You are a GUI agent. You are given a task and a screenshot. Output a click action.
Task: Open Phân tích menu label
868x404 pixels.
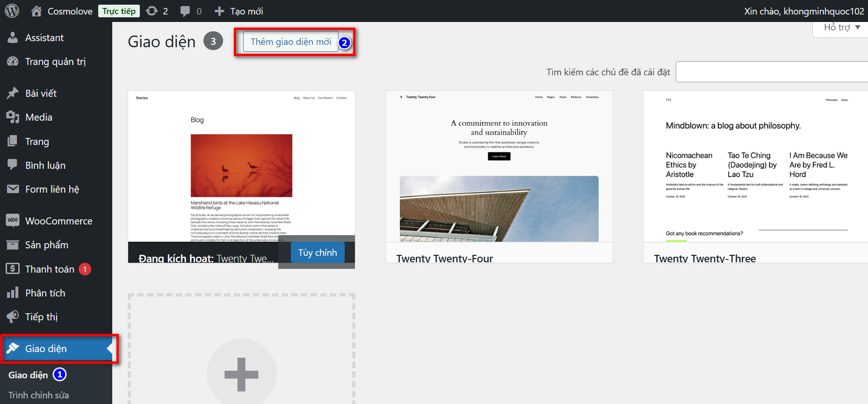[45, 293]
